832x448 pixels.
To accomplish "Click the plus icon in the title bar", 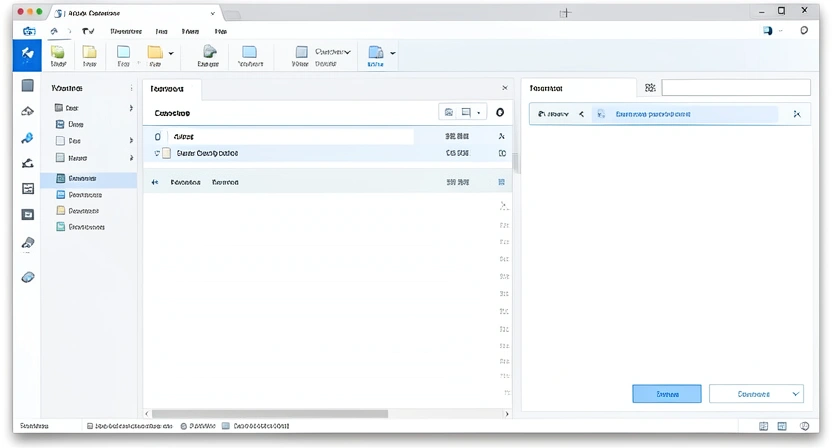I will point(566,13).
